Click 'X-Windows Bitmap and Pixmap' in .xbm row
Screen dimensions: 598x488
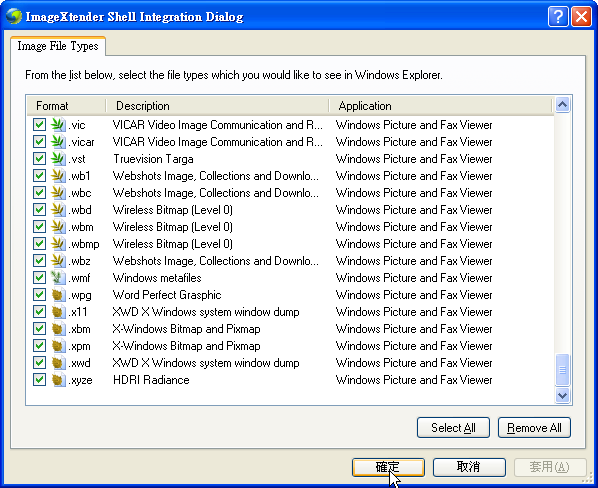186,329
